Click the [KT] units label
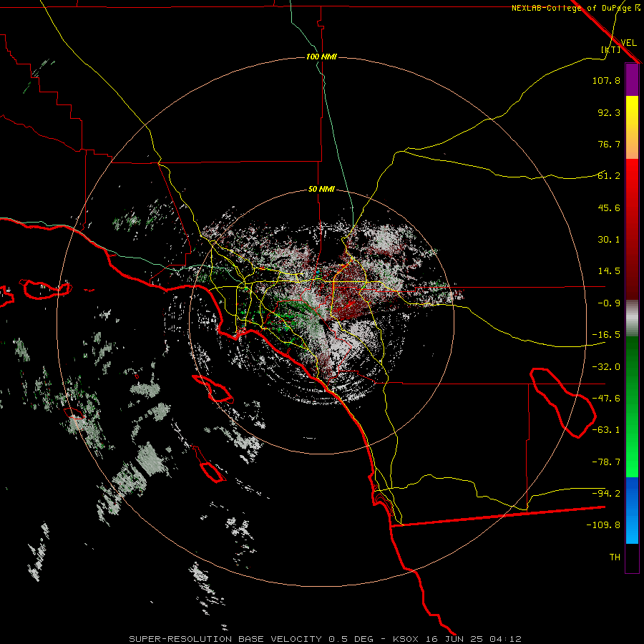Viewport: 644px width, 644px height. (x=611, y=49)
